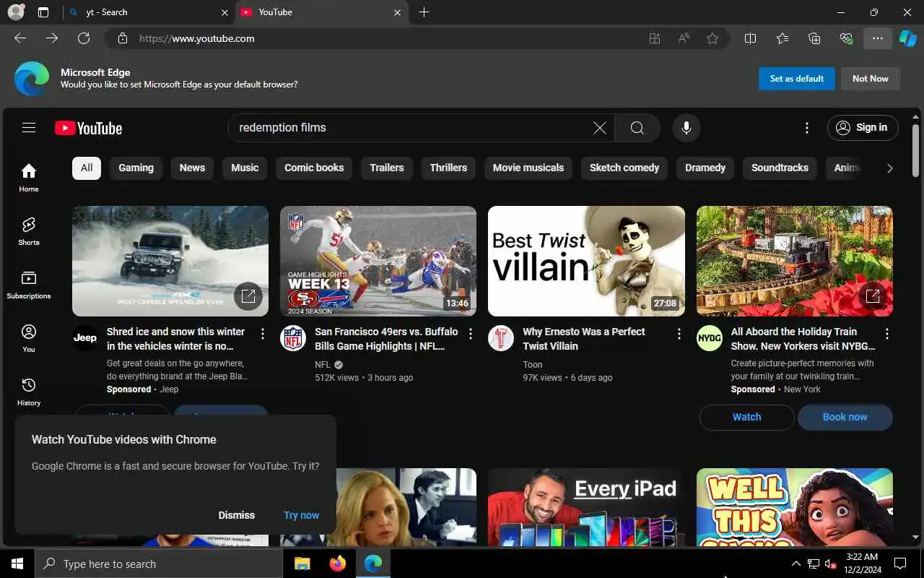Show more category chips with right arrow
Image resolution: width=924 pixels, height=578 pixels.
pos(889,168)
